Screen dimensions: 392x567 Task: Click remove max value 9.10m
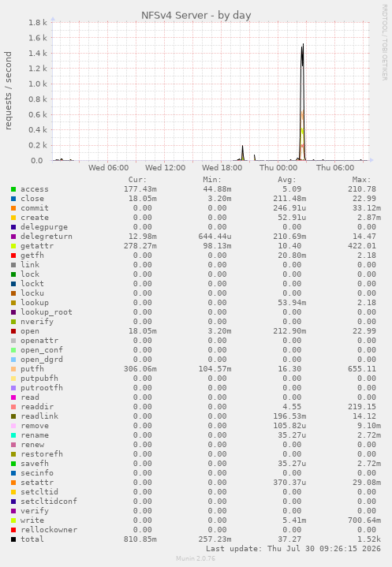tap(369, 426)
